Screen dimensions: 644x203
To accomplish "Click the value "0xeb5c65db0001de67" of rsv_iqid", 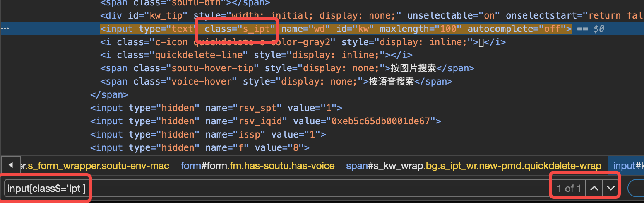I will pos(381,121).
